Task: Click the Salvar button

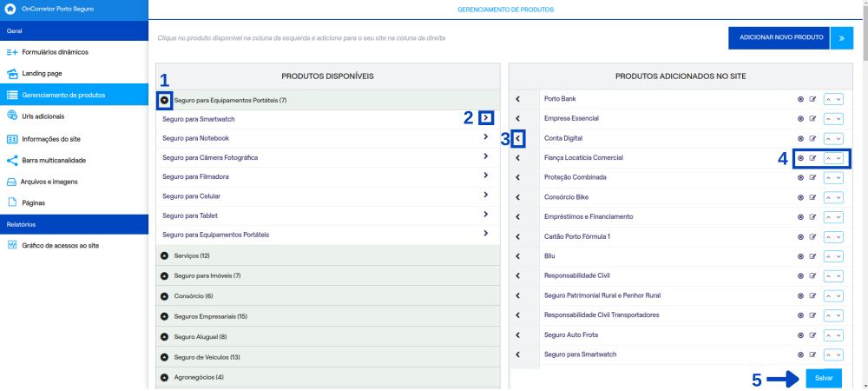Action: coord(824,378)
